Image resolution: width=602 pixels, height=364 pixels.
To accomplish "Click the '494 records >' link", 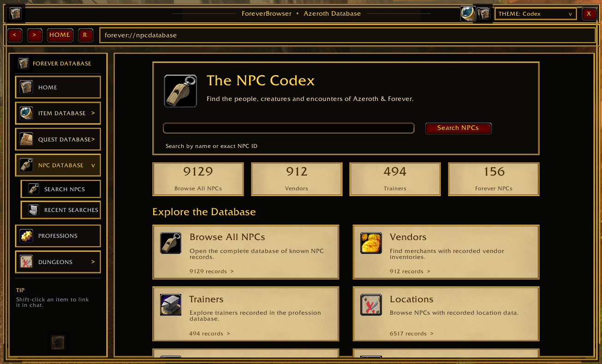I will tap(210, 334).
